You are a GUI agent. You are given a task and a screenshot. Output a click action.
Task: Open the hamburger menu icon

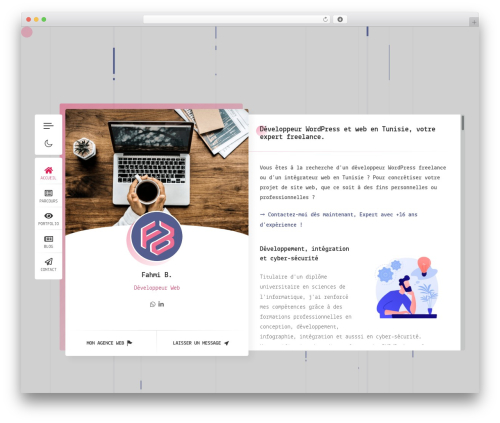coord(48,126)
